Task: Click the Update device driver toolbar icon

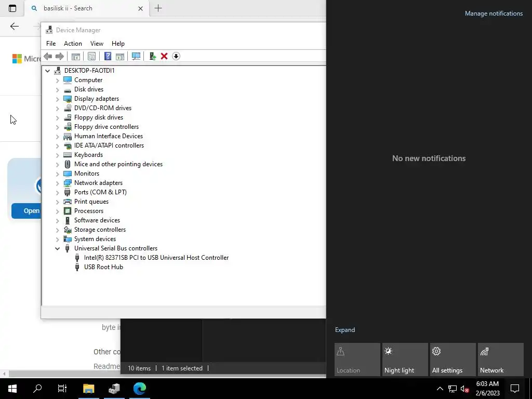Action: click(x=152, y=56)
